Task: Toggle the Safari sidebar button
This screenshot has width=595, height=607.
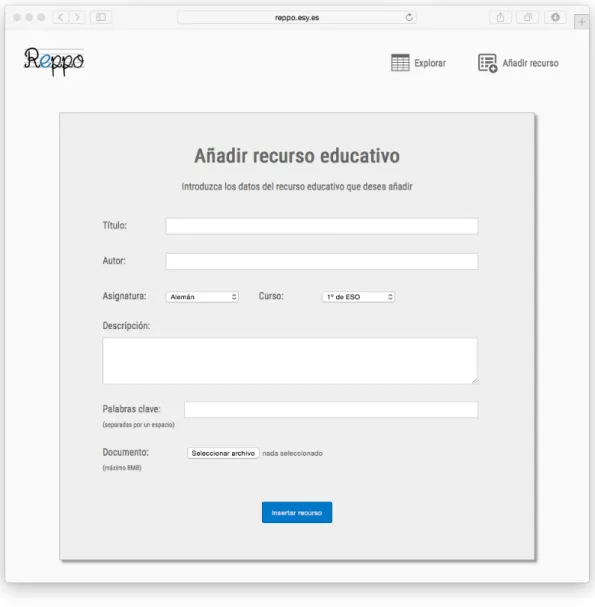Action: tap(101, 17)
